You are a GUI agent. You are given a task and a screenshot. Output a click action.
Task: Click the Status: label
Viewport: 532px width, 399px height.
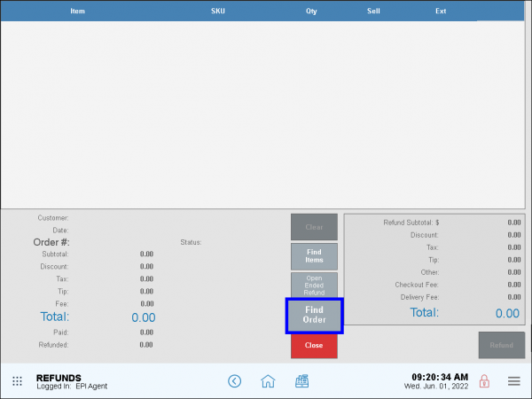click(x=191, y=242)
